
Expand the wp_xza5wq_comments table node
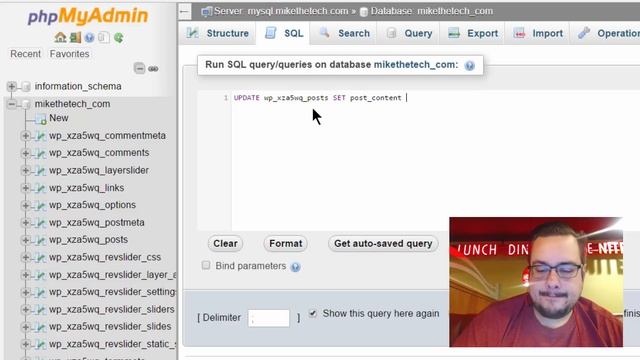click(25, 153)
